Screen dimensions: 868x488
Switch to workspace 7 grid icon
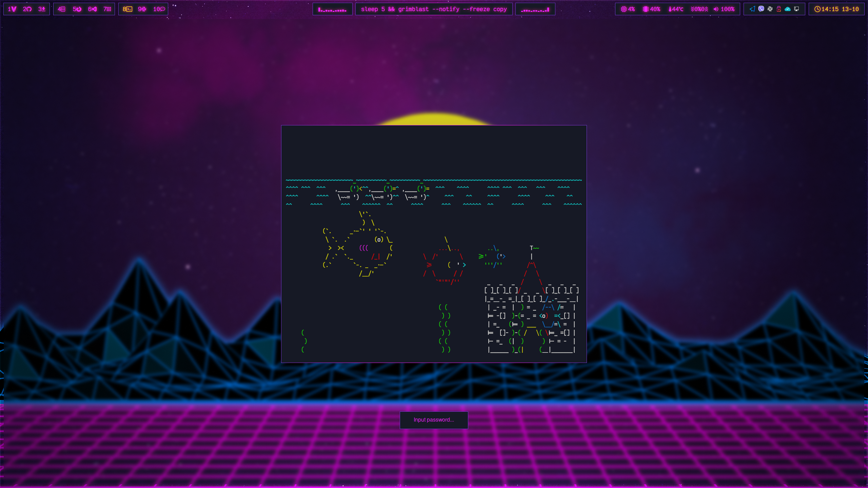pyautogui.click(x=107, y=9)
